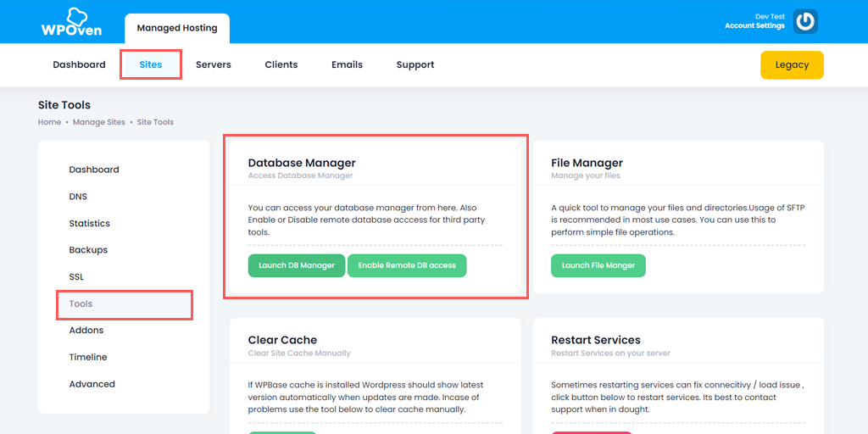Open Addons in the site sidebar
Image resolution: width=868 pixels, height=434 pixels.
click(86, 330)
